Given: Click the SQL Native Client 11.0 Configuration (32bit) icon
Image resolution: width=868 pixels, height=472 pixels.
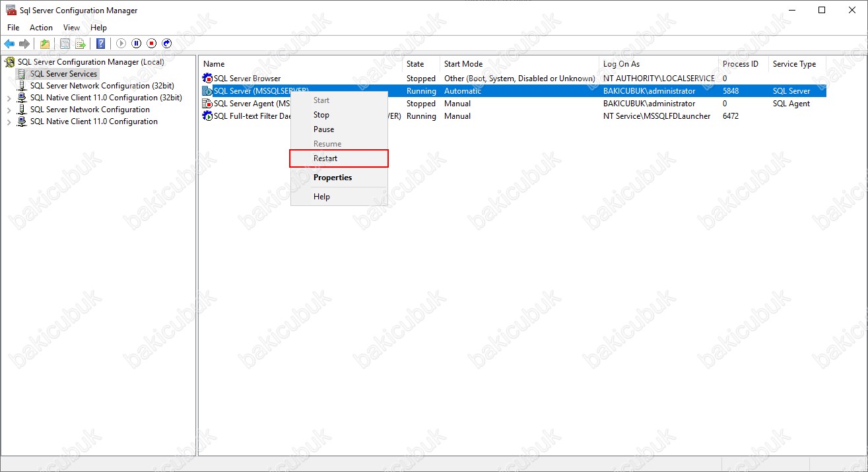Looking at the screenshot, I should (22, 98).
